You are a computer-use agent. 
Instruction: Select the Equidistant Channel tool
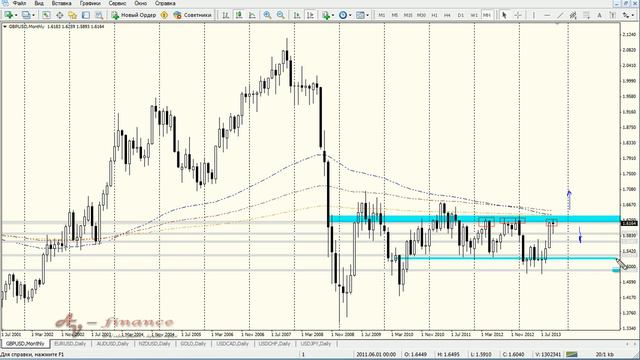[x=573, y=15]
